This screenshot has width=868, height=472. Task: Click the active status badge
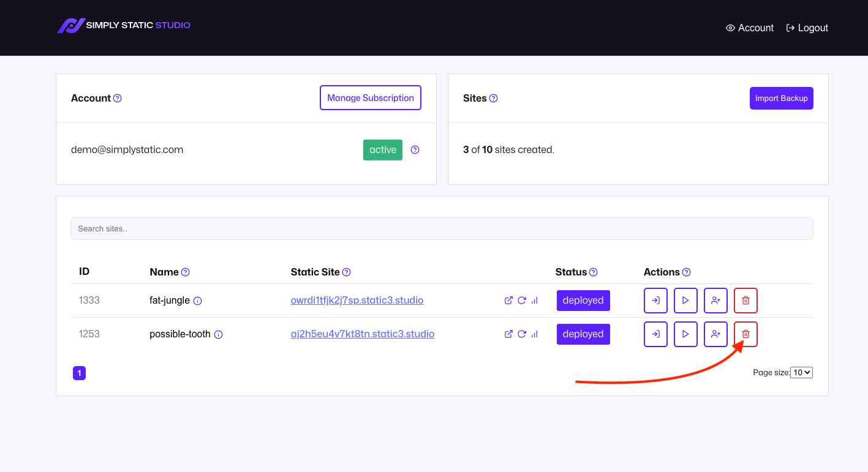pos(383,150)
